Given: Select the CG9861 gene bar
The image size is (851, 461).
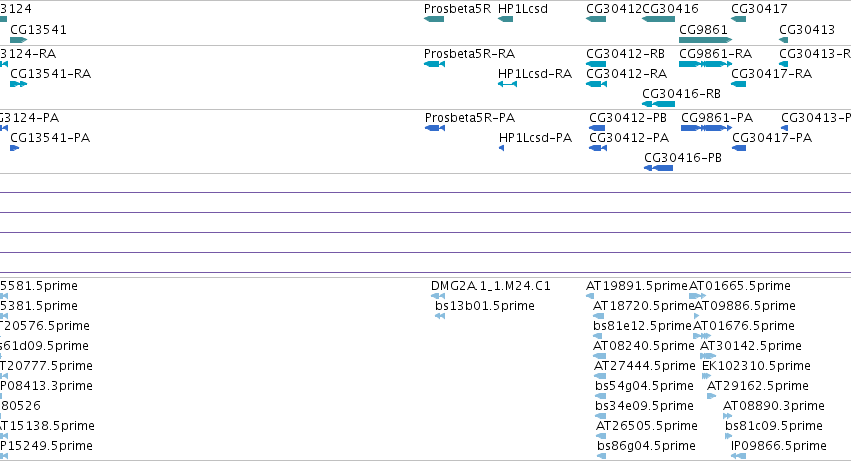Looking at the screenshot, I should (x=706, y=40).
